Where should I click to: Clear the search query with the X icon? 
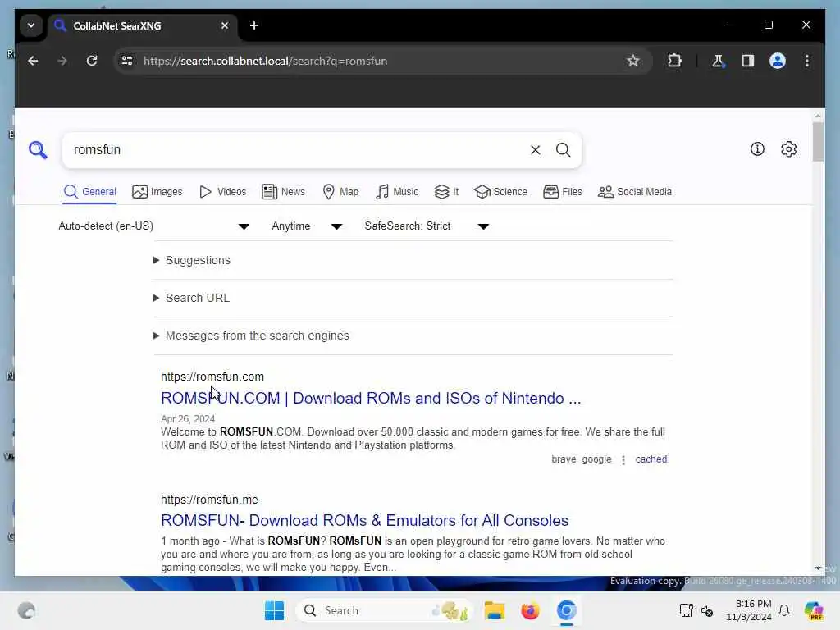535,150
